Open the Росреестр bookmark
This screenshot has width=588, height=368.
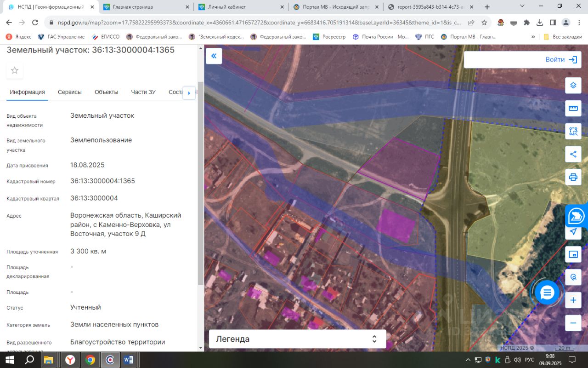329,37
